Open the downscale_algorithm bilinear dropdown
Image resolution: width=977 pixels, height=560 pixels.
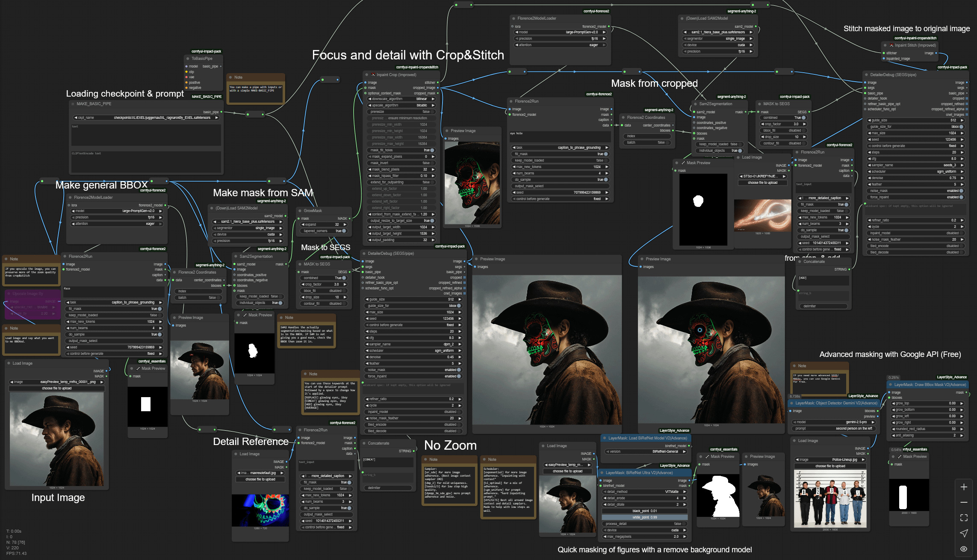(x=401, y=99)
